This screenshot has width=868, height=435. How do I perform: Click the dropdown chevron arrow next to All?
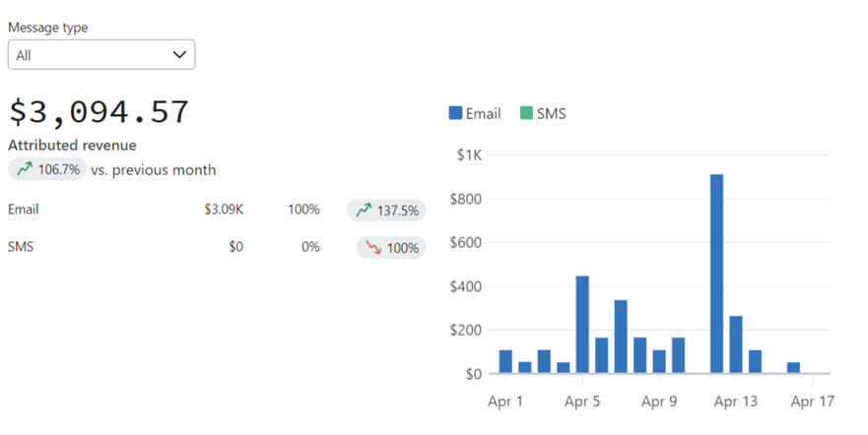[179, 55]
